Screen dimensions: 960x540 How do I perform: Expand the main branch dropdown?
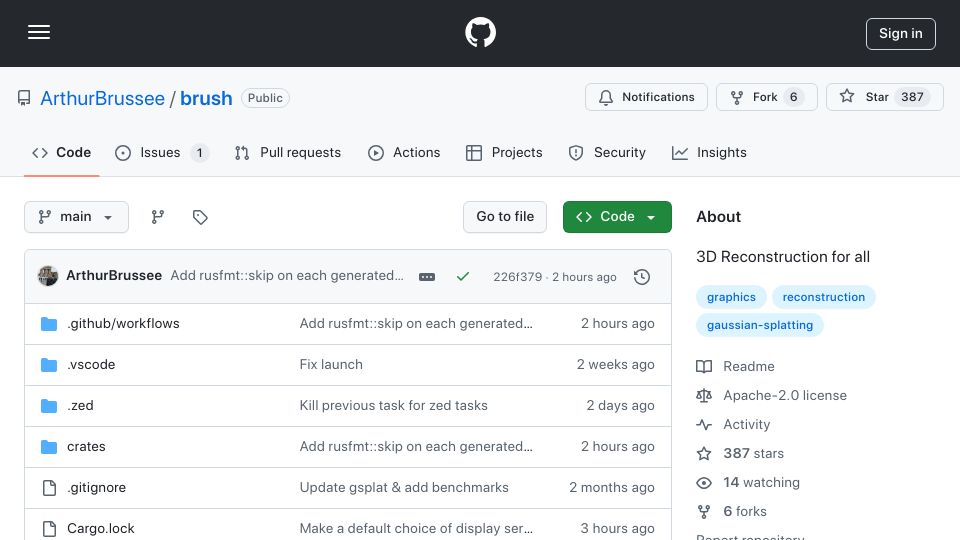[77, 217]
